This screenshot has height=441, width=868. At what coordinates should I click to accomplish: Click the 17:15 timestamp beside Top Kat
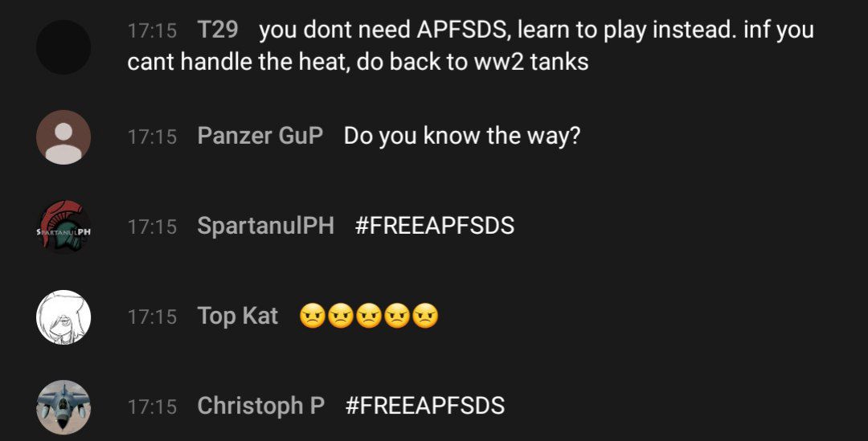[152, 317]
